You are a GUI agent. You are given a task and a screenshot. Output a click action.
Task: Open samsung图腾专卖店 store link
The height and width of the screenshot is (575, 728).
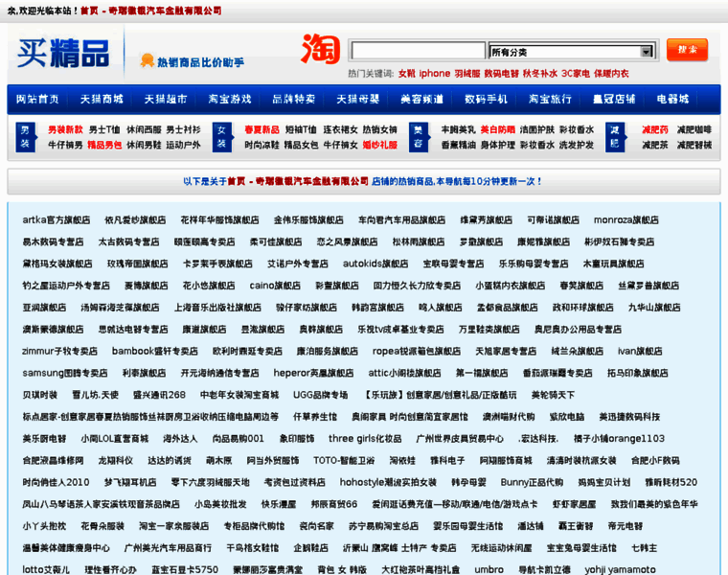click(x=65, y=373)
